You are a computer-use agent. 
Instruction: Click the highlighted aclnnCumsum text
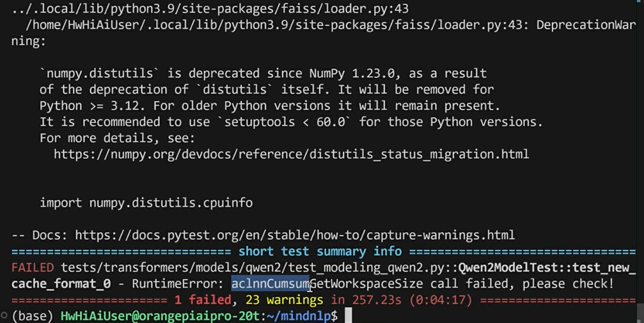pos(269,284)
